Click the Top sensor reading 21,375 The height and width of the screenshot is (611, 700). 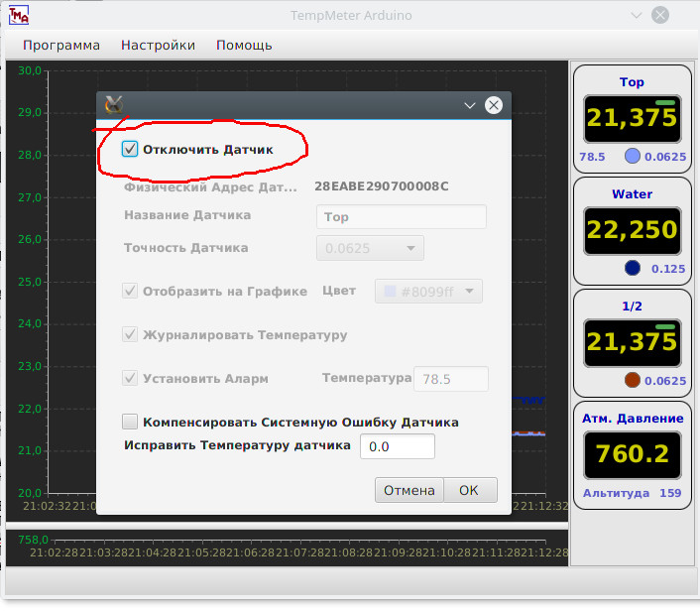[633, 118]
